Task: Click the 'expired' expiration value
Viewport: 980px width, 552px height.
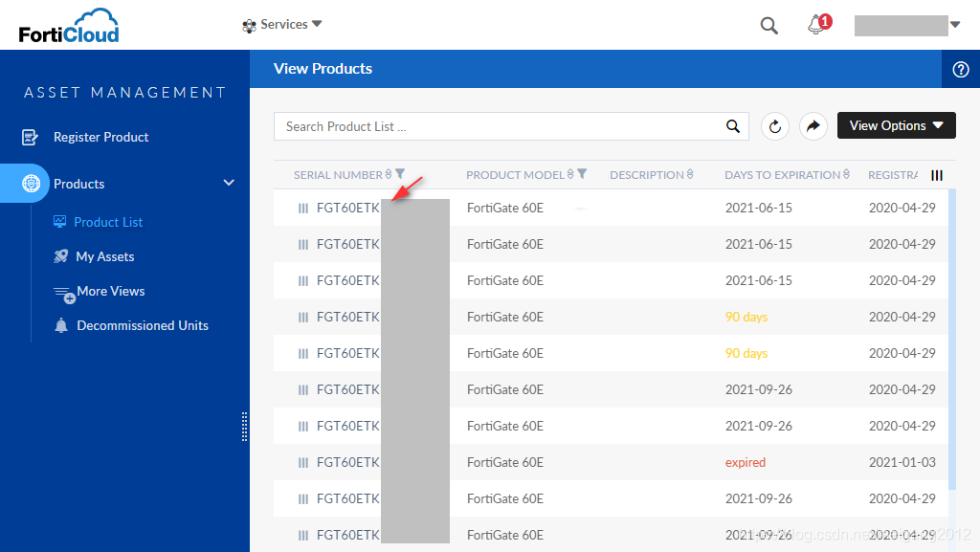Action: 745,462
